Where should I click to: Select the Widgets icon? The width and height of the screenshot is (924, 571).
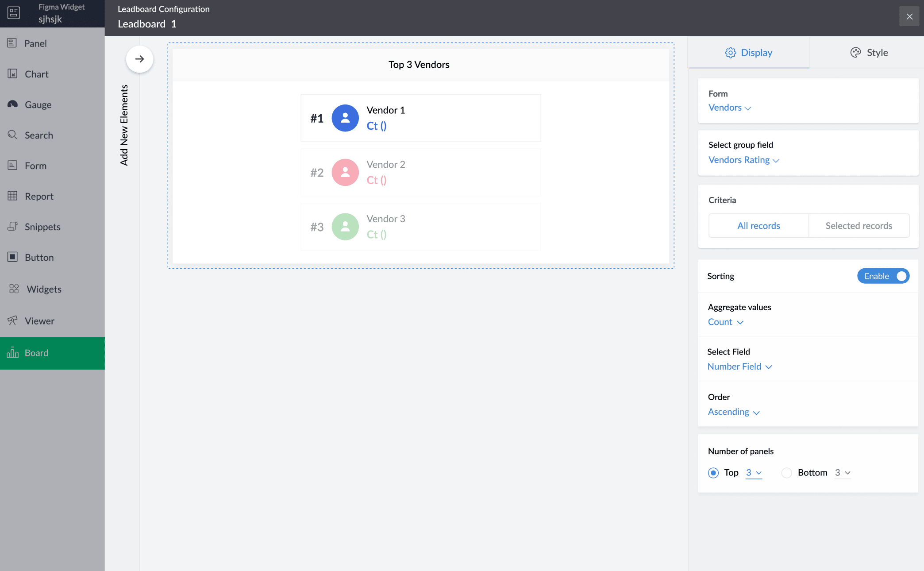14,289
